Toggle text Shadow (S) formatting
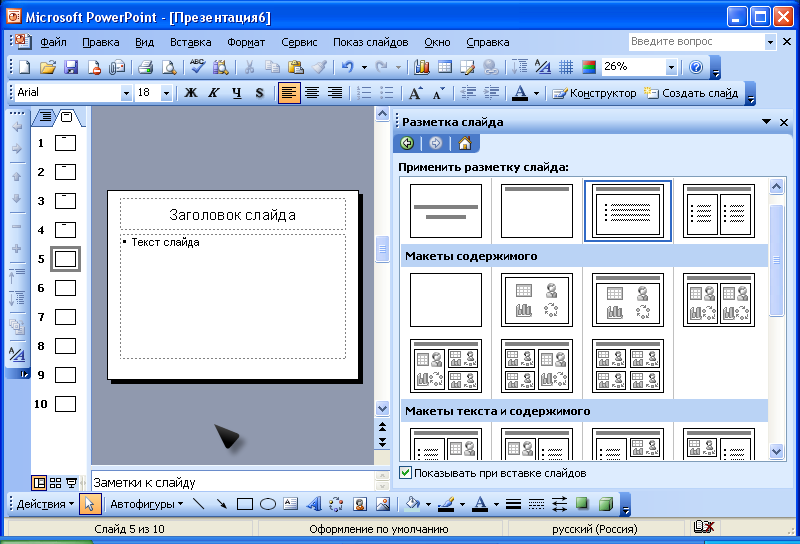Viewport: 800px width, 544px height. click(x=260, y=93)
